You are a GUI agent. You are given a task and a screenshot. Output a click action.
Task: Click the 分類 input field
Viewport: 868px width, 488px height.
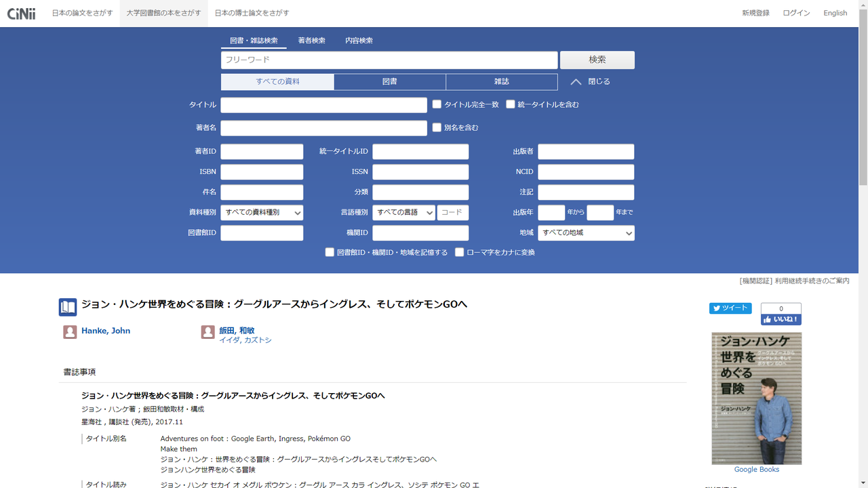[420, 192]
